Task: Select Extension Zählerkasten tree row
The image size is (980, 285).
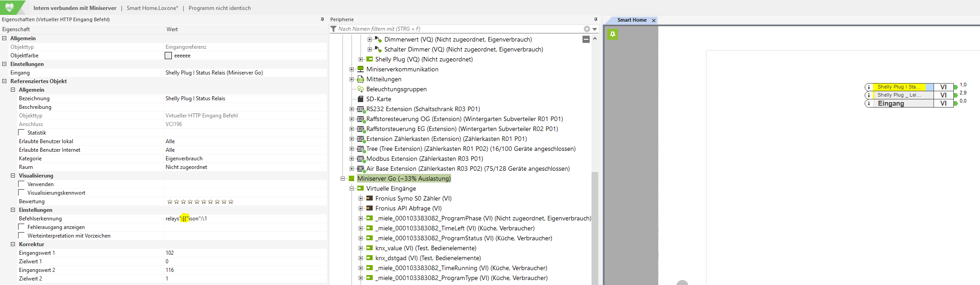Action: click(447, 139)
